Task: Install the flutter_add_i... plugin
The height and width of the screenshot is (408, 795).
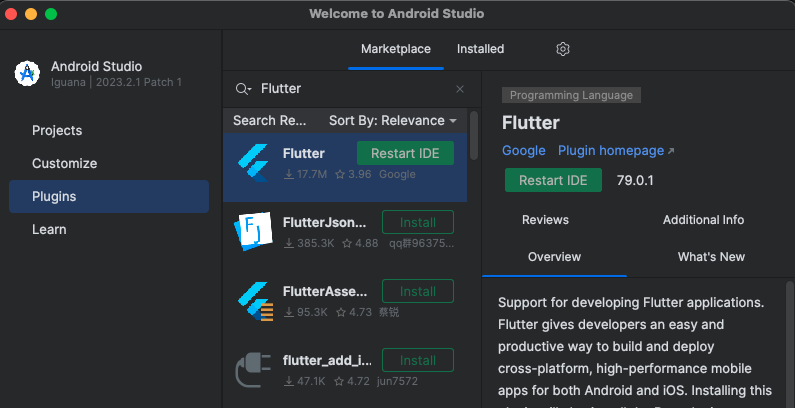Action: point(418,360)
